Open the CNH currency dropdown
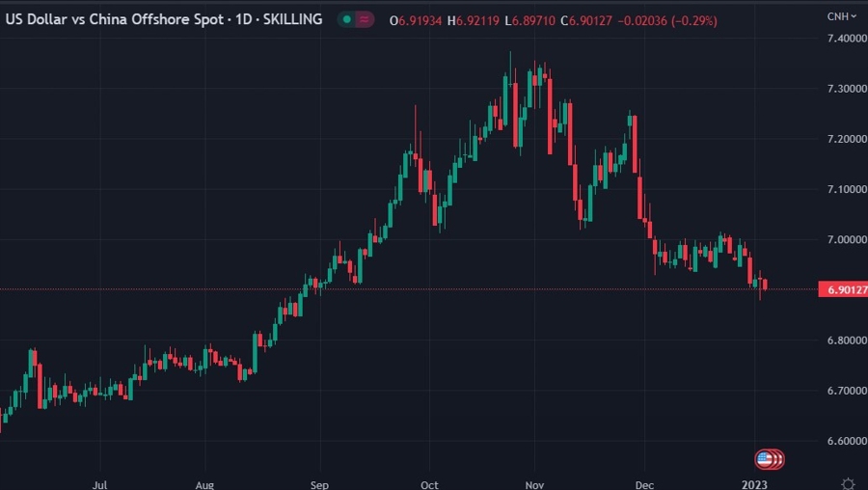Viewport: 868px width, 490px height. 841,16
